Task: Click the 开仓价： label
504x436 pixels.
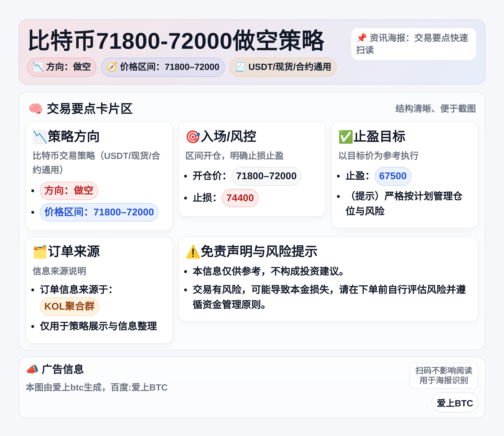Action: coord(210,176)
